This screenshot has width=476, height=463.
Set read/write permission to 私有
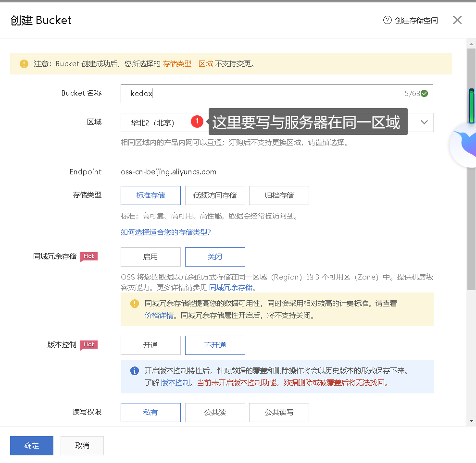150,413
